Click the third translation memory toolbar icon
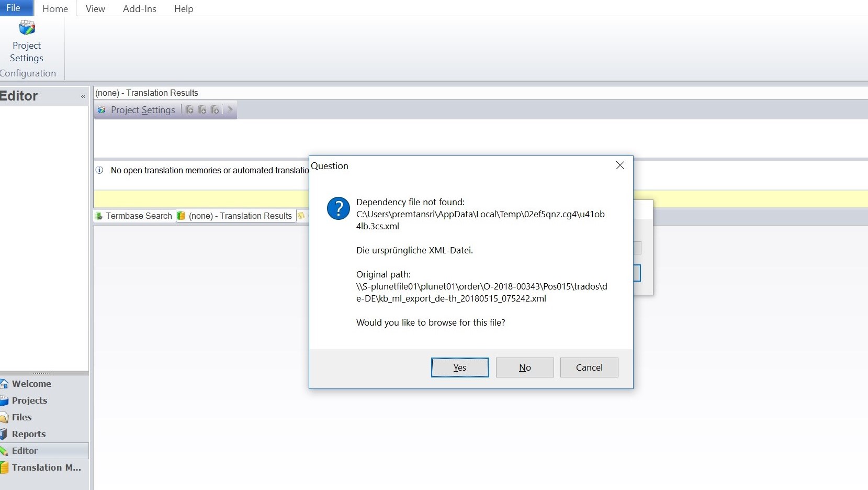868x490 pixels. point(215,110)
